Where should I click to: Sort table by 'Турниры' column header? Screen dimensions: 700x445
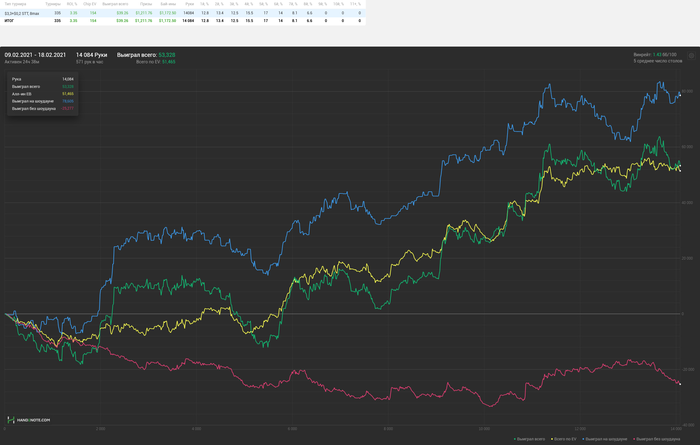(53, 4)
